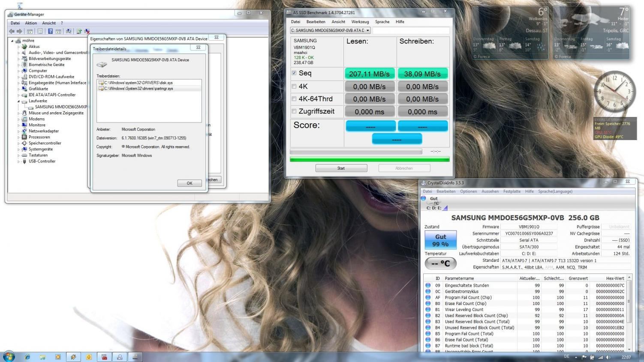The image size is (644, 362).
Task: Click the USB-Controller icon in tree
Action: click(24, 161)
